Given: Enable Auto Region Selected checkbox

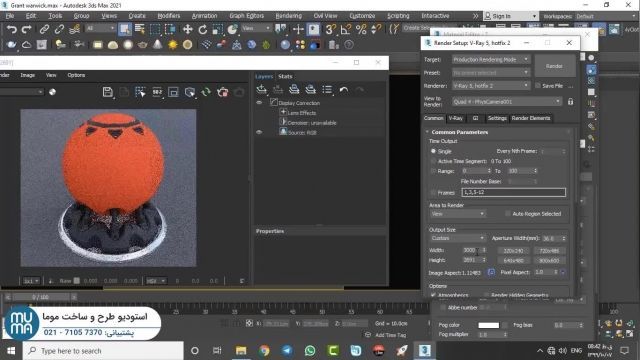Looking at the screenshot, I should coord(508,214).
